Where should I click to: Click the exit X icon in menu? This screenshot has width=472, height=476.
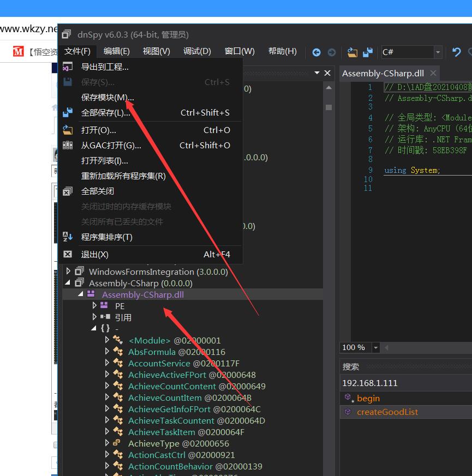[68, 254]
